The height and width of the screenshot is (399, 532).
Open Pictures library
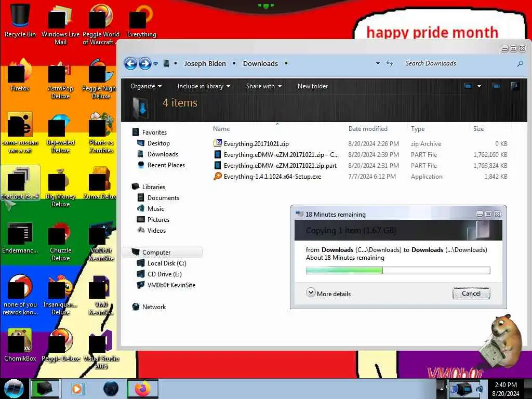coord(158,220)
